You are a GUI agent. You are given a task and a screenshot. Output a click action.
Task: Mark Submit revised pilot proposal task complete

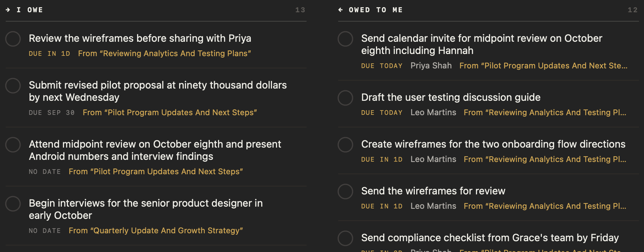pos(13,86)
